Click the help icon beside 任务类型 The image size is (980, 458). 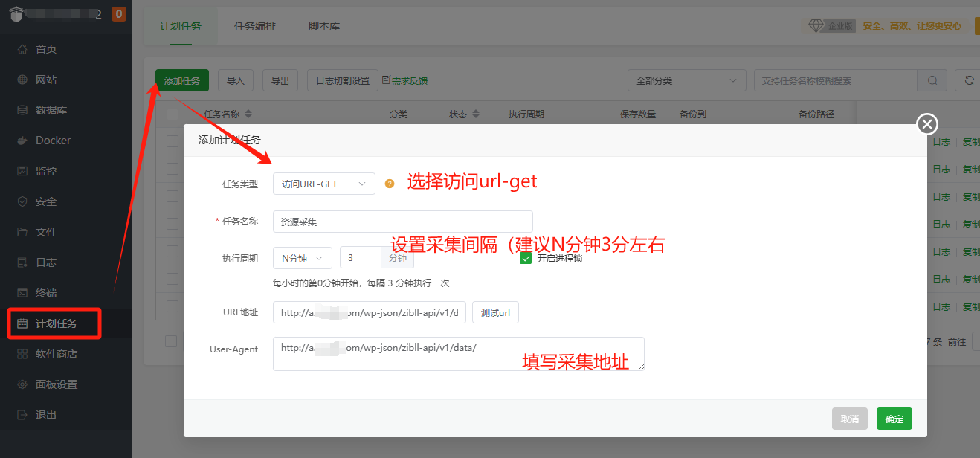390,183
